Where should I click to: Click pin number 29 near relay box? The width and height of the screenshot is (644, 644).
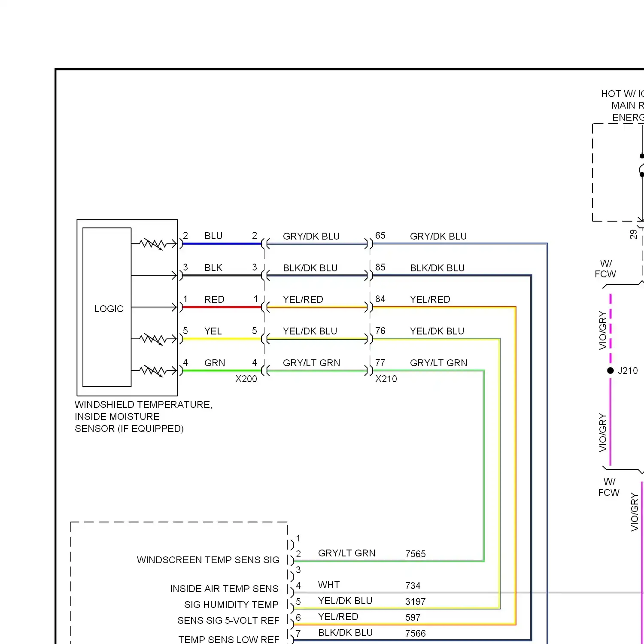(633, 234)
